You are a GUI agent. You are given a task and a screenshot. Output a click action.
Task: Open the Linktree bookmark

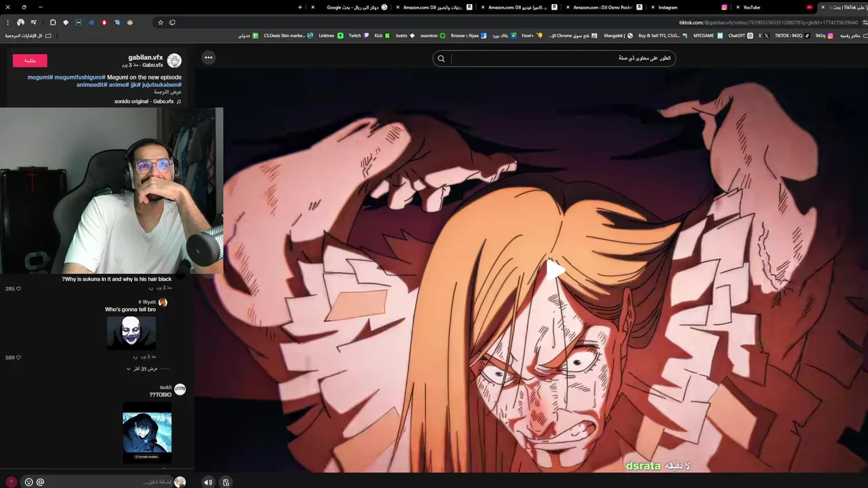coord(331,35)
